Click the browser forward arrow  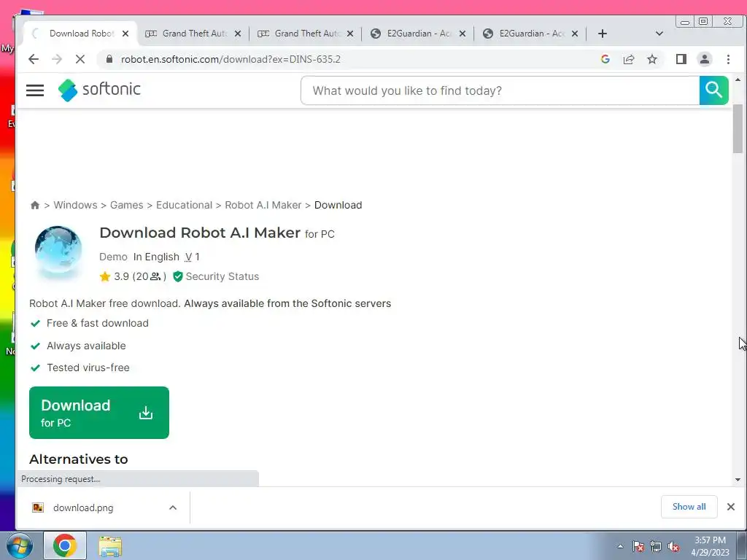pyautogui.click(x=57, y=59)
